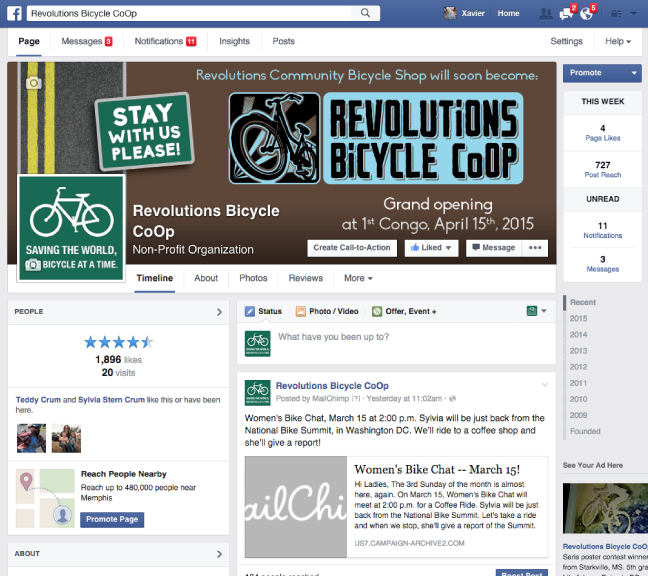Screen dimensions: 648x576
Task: Click the Post Reach link
Action: pyautogui.click(x=603, y=175)
